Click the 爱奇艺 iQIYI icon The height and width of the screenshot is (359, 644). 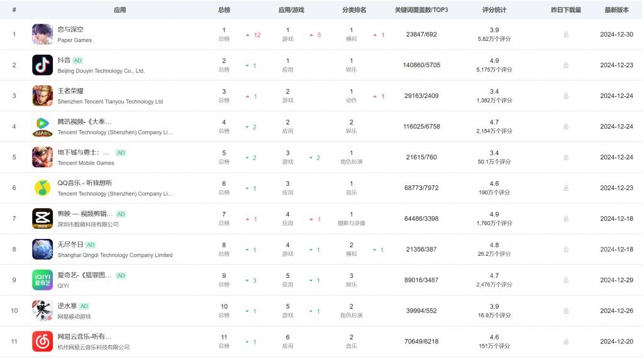42,280
